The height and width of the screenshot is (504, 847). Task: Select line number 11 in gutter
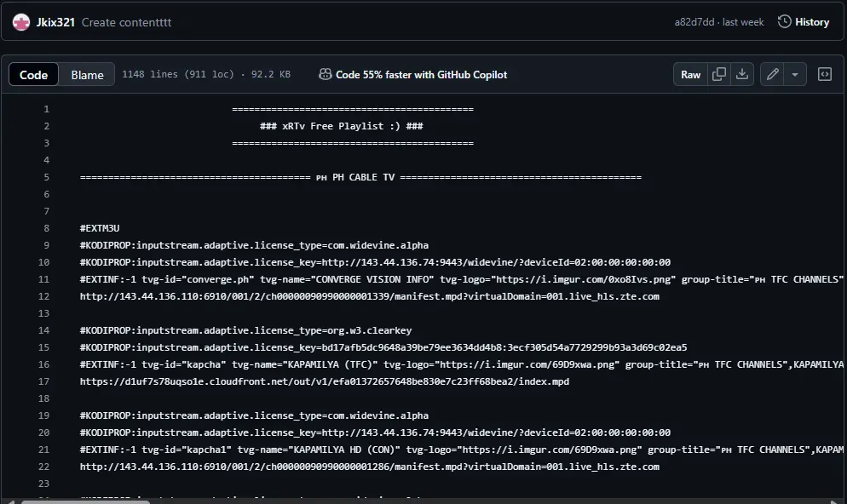coord(43,279)
